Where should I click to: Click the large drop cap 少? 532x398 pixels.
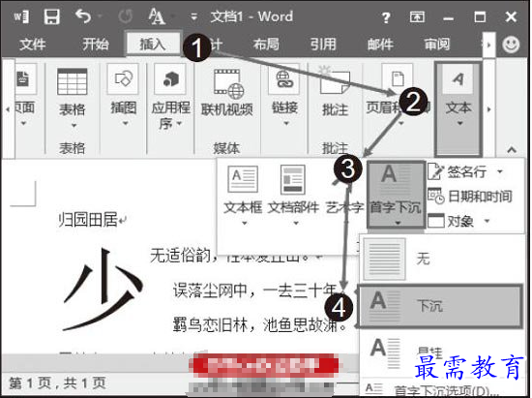pyautogui.click(x=103, y=290)
